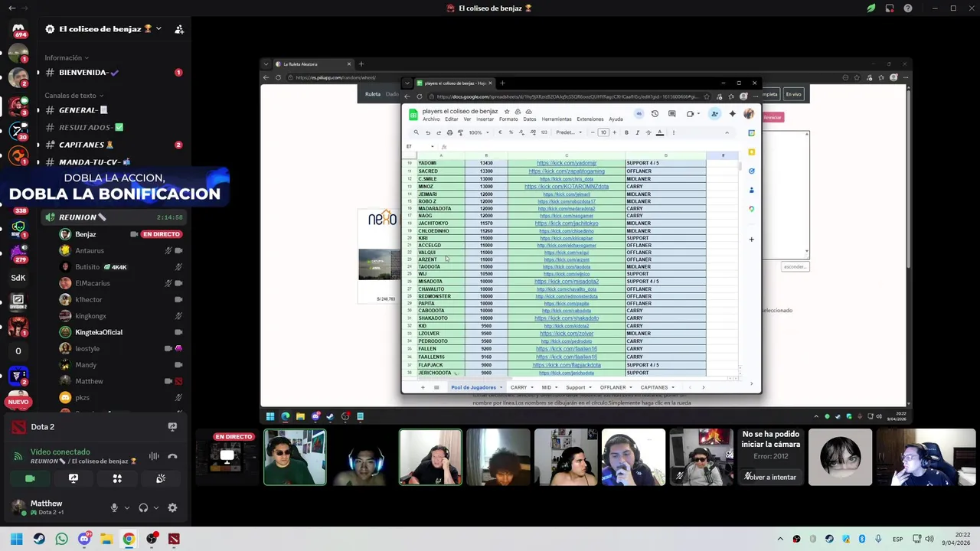Open Herramientas menu in Google Sheets
Viewport: 980px width, 551px height.
click(x=557, y=119)
